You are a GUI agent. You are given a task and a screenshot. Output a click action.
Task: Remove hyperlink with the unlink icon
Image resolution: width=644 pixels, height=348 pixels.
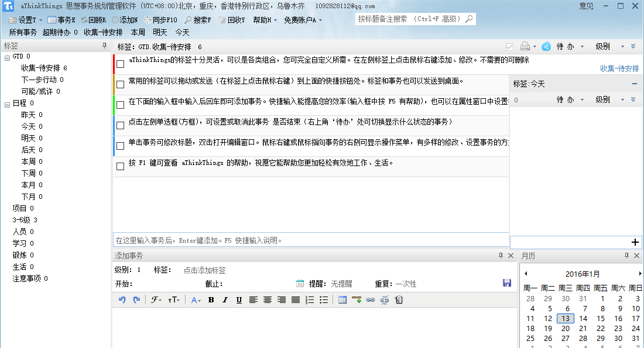point(385,300)
